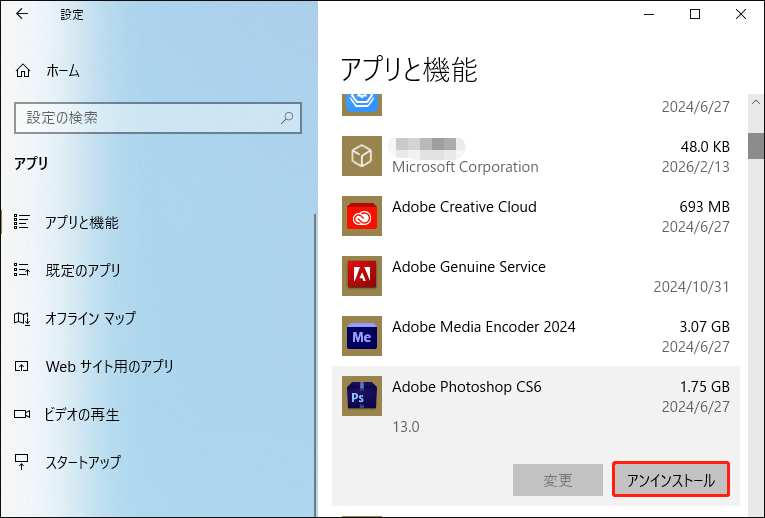Click the アプリ section heading in sidebar
765x518 pixels.
click(x=31, y=163)
